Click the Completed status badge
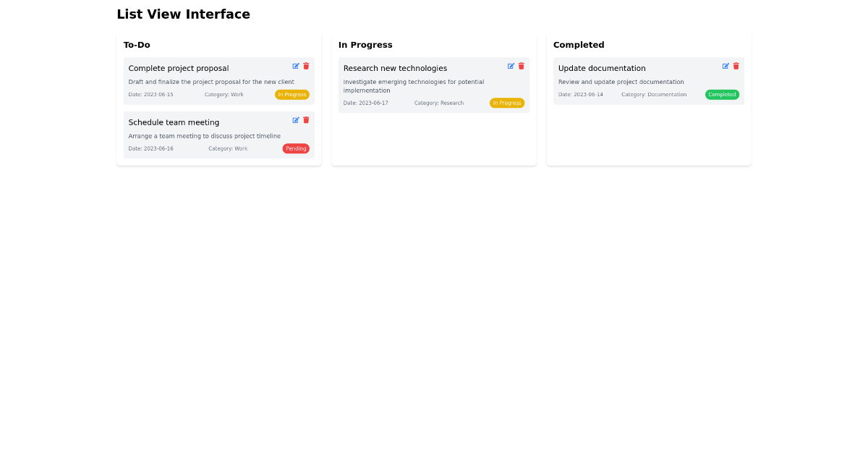Screen dimensions: 868x456 (x=722, y=94)
